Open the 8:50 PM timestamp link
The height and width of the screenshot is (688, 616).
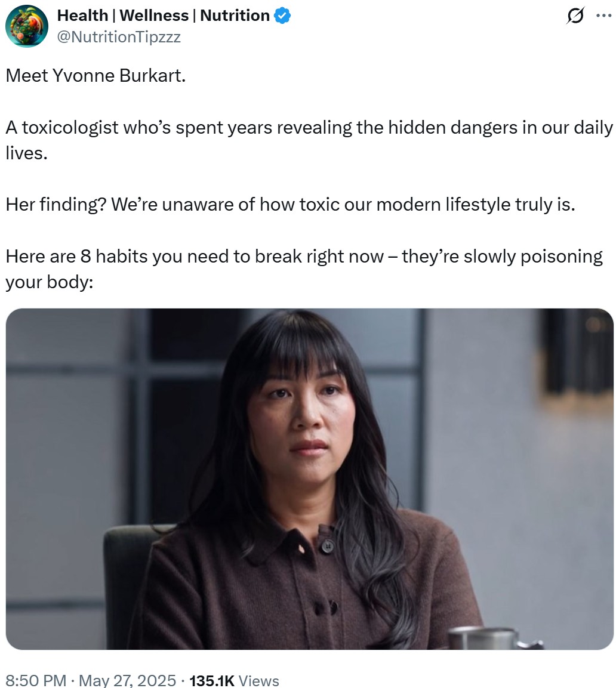[x=36, y=680]
